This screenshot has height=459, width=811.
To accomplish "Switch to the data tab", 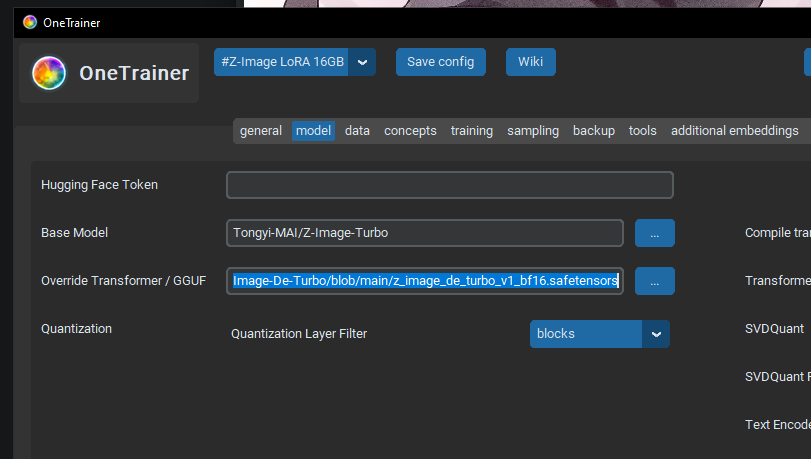I will point(357,131).
